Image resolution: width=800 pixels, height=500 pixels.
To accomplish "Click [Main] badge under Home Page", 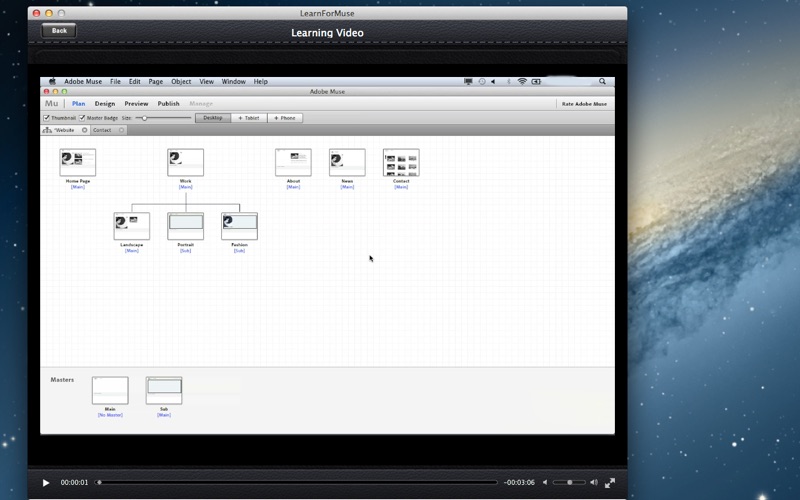I will 78,187.
